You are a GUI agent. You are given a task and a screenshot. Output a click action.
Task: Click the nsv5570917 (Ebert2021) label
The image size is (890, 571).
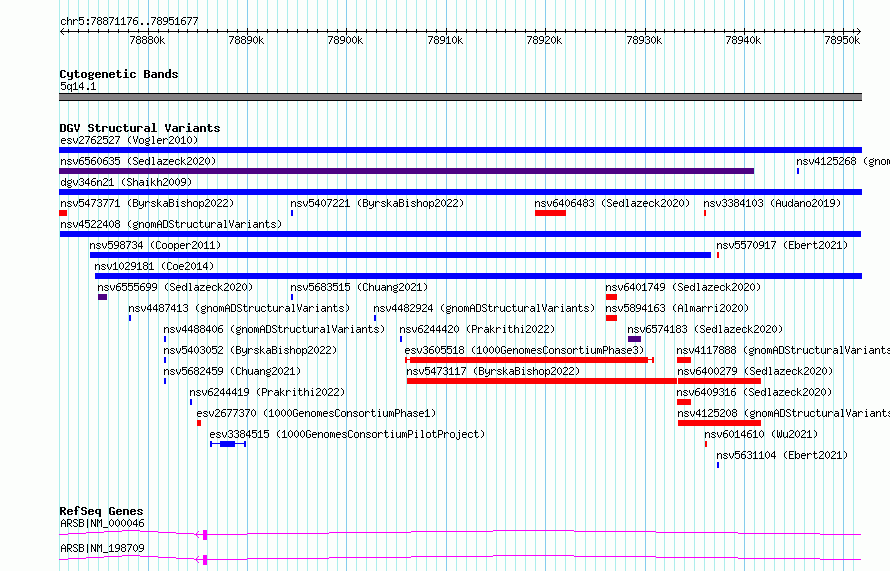782,245
